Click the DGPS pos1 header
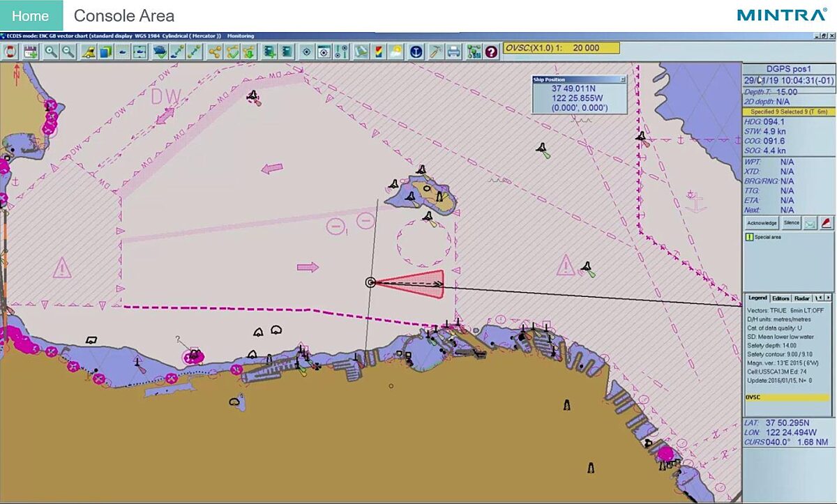This screenshot has height=504, width=837. point(789,69)
